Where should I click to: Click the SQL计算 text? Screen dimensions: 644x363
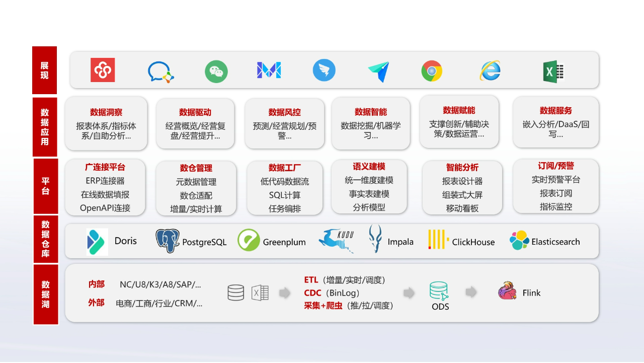[285, 195]
